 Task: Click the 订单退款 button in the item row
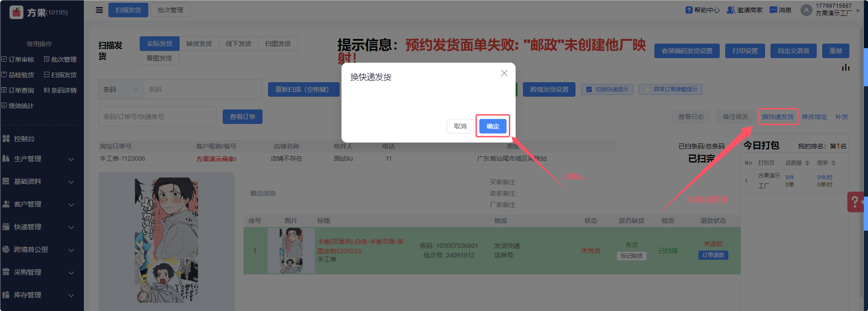(x=713, y=255)
